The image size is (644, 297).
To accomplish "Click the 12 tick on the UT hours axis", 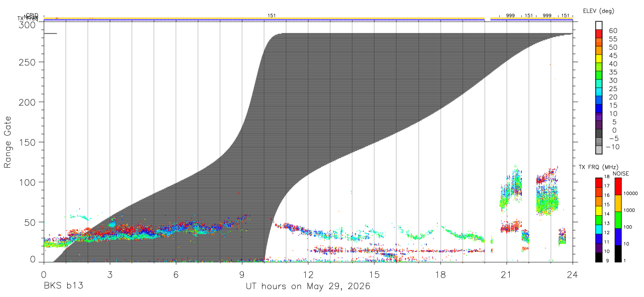I will (308, 274).
